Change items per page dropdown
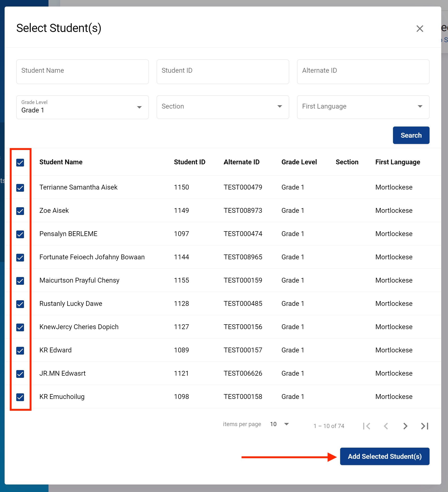Image resolution: width=448 pixels, height=492 pixels. tap(280, 424)
